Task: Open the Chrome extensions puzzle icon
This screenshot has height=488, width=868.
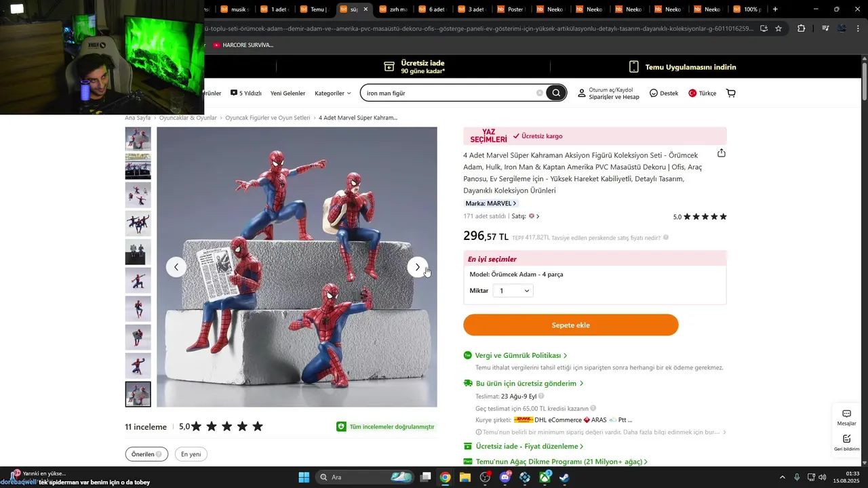Action: tap(802, 28)
